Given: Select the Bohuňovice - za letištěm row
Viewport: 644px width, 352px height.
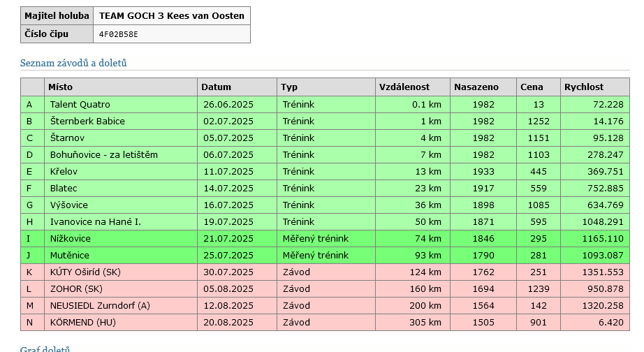Looking at the screenshot, I should [x=104, y=155].
